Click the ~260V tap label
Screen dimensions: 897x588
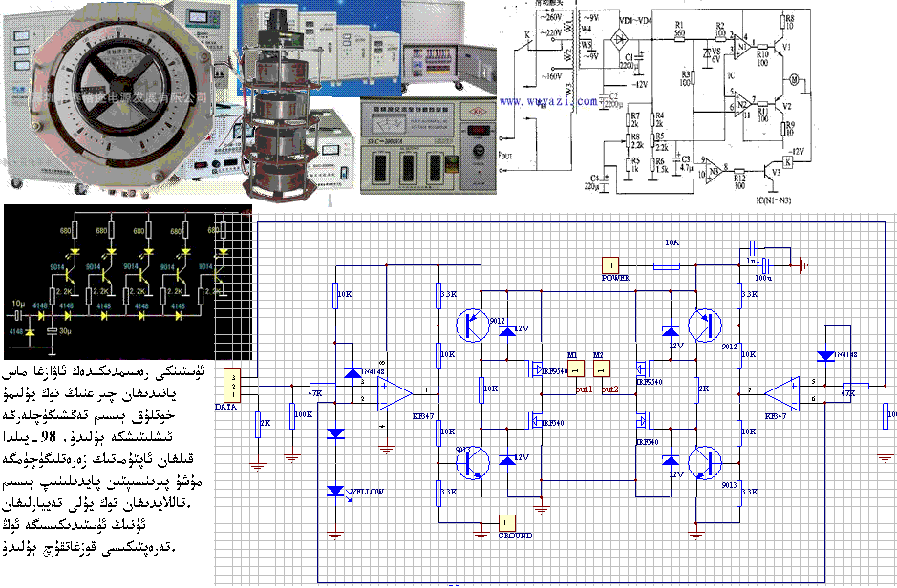549,18
